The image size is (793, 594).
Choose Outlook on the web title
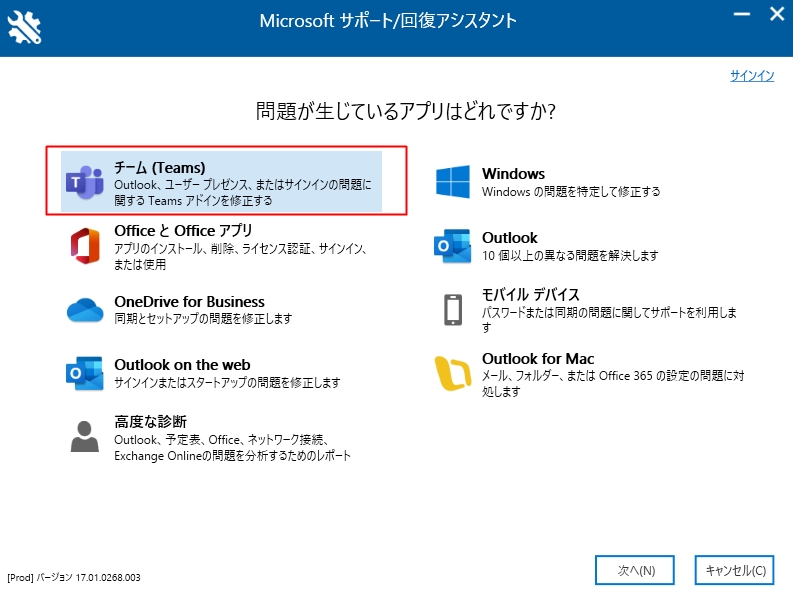pyautogui.click(x=182, y=364)
